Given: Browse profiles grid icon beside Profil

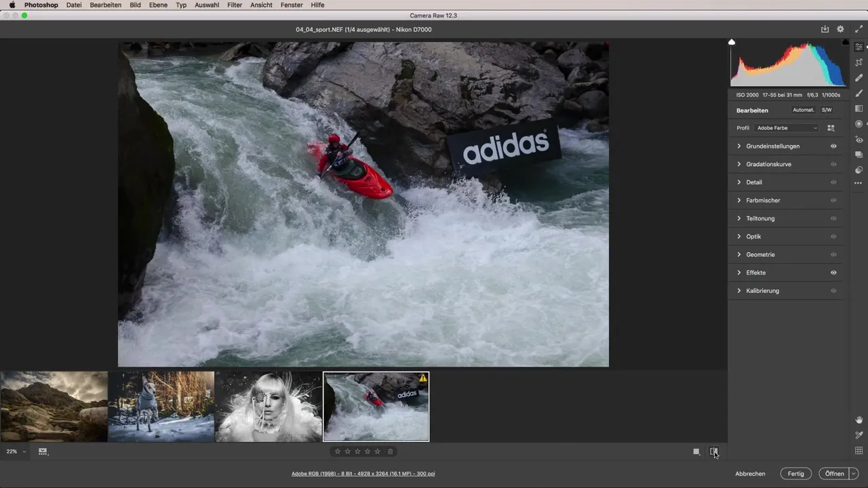Looking at the screenshot, I should point(831,128).
